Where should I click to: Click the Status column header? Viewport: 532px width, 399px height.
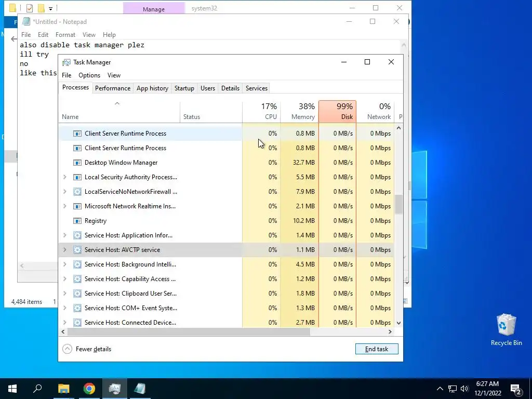click(x=211, y=112)
